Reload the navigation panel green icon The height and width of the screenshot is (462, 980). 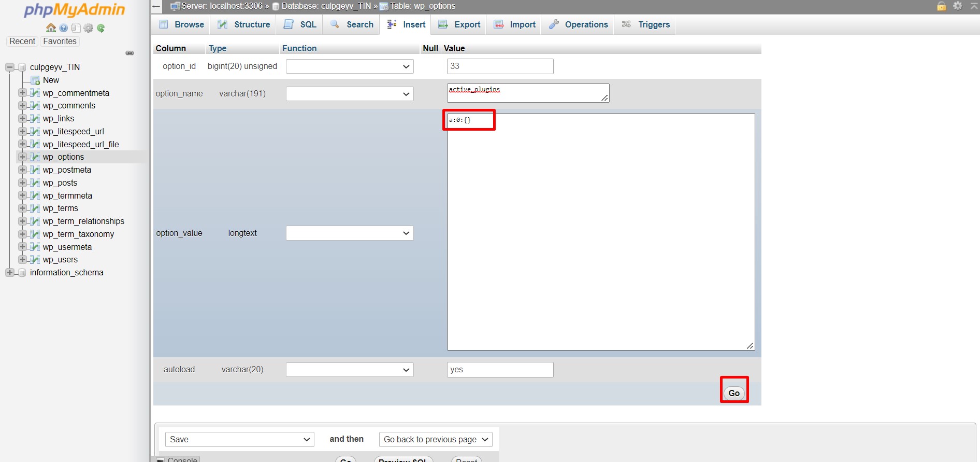(101, 28)
